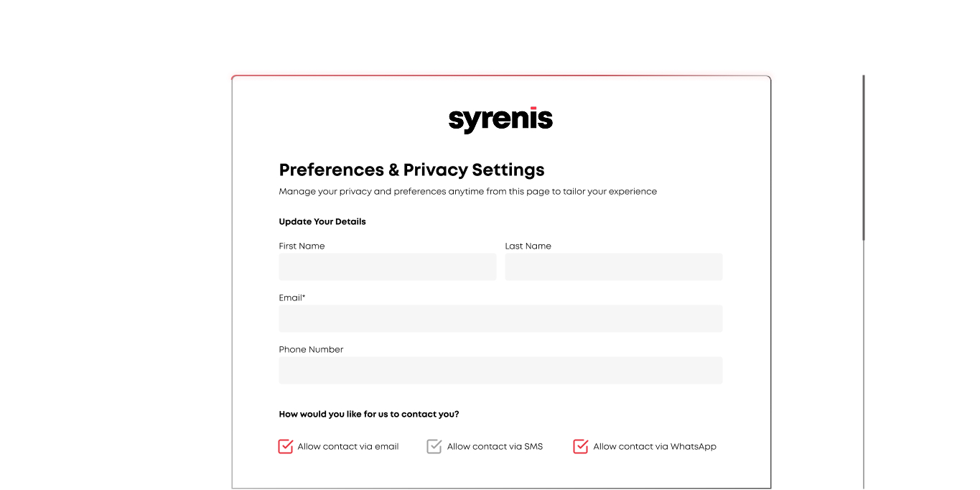Click the Last Name input field
Screen dimensions: 980x490
click(613, 267)
